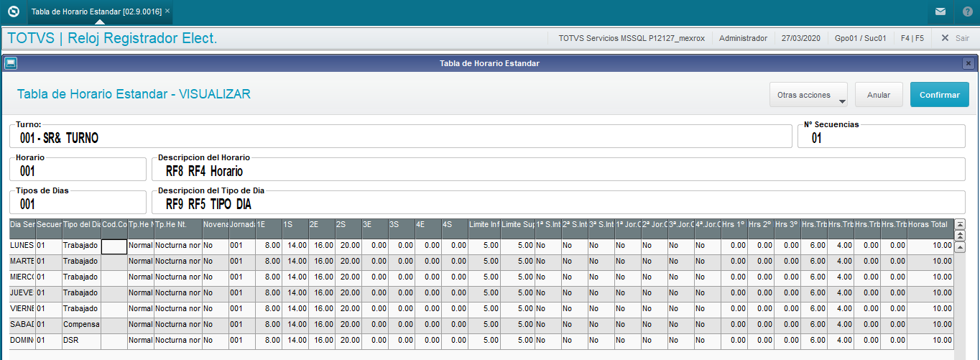Click the Gpo01 / Suc01 branch label
This screenshot has width=980, height=360.
click(x=861, y=38)
